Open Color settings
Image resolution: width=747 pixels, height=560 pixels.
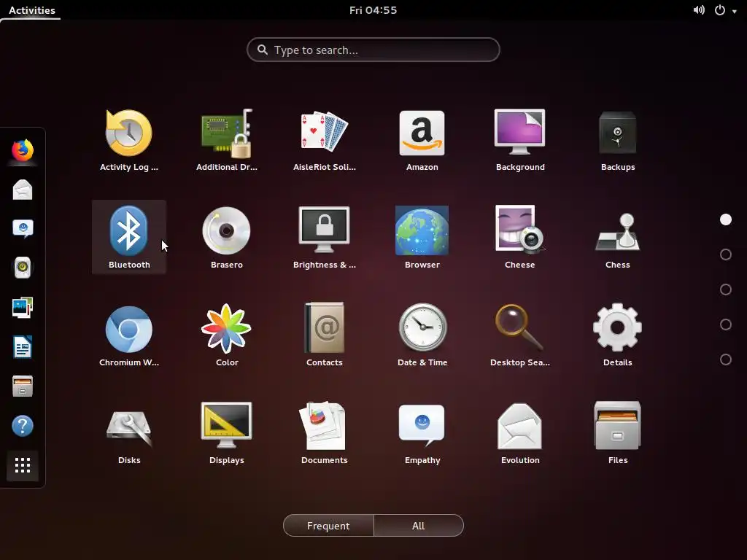pos(227,335)
